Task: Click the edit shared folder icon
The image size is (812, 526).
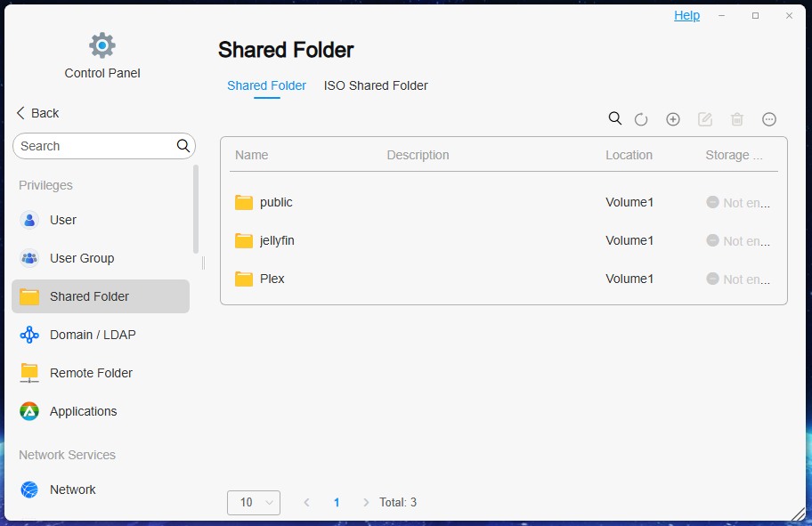Action: 705,119
